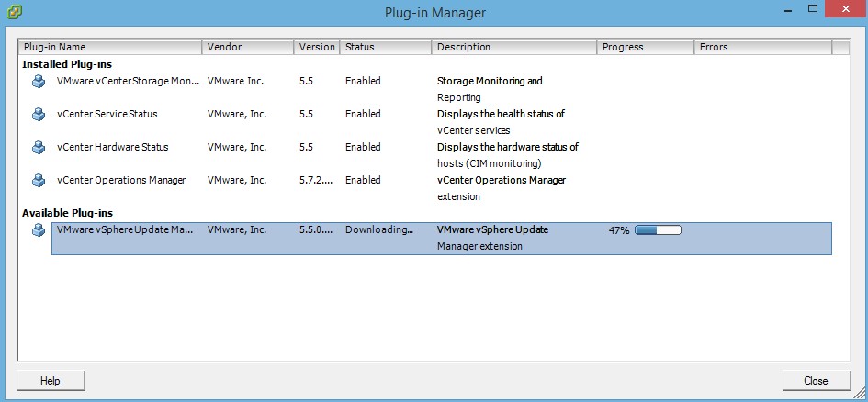Click the vSphere Update Manager plug-in icon
The image size is (868, 402).
click(39, 230)
